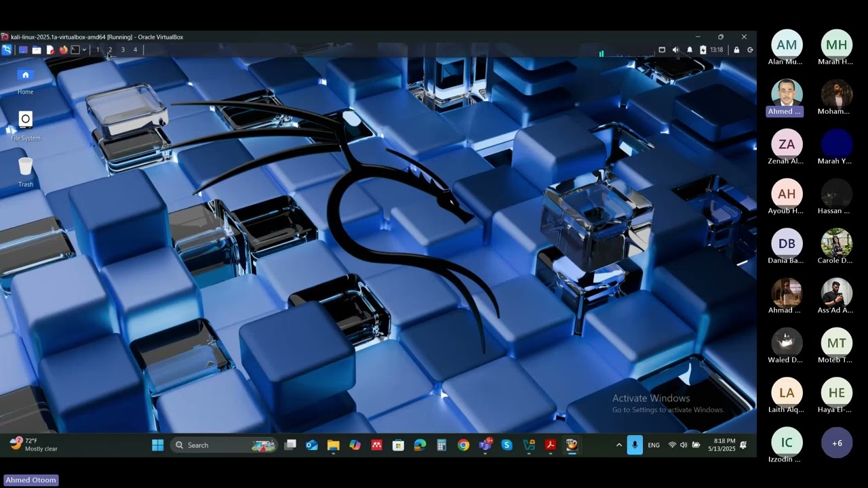Screen dimensions: 868x488
Task: Open Microsoft Store from the taskbar
Action: [398, 445]
